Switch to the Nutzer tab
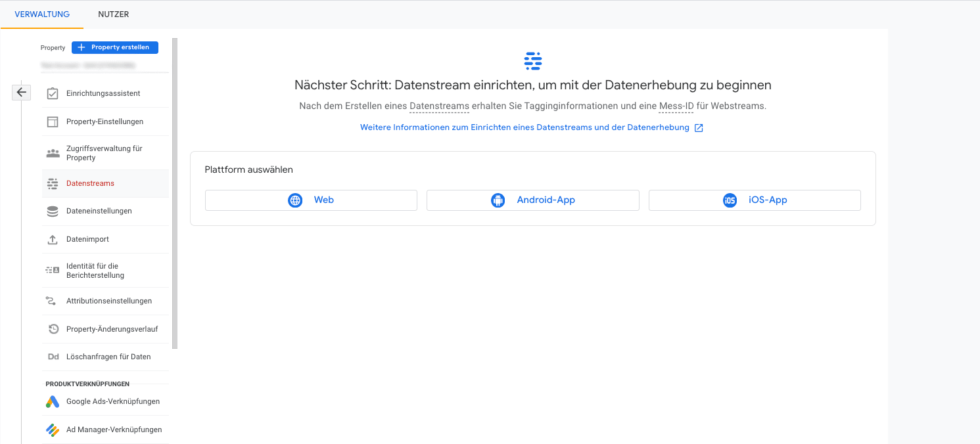 (113, 14)
